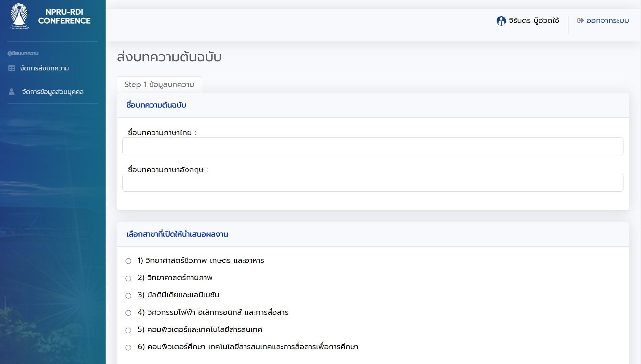Select option 6 คอมพิวเตอร์ศึกษา radio button
This screenshot has height=364, width=641.
[128, 347]
